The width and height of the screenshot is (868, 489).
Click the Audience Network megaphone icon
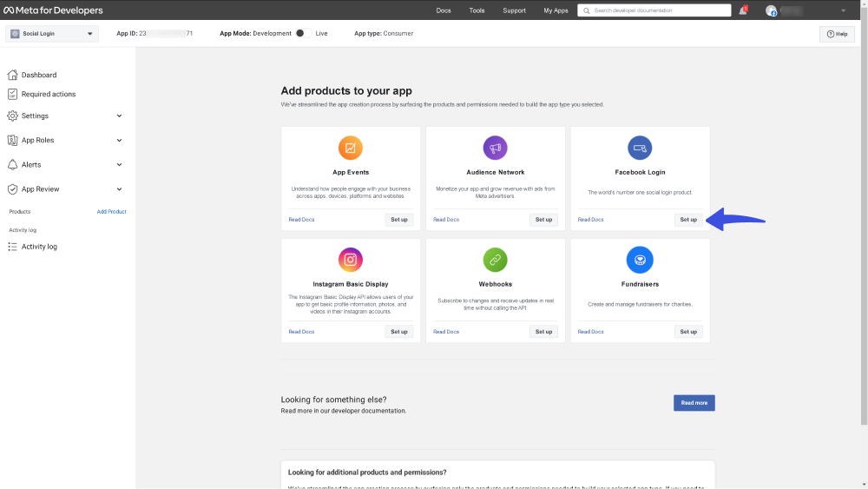coord(495,148)
